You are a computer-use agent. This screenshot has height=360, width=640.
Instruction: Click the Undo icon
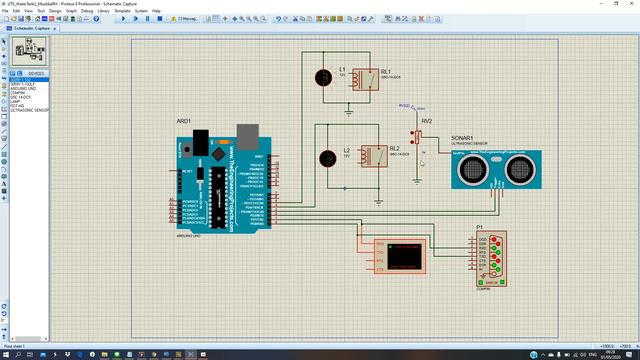pyautogui.click(x=279, y=19)
